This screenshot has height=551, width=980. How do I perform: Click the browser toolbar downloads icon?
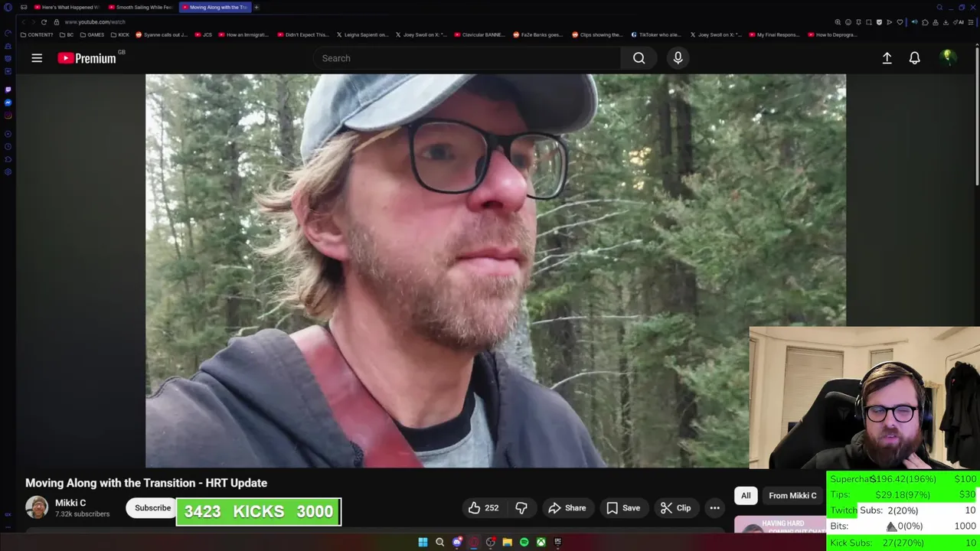(x=946, y=22)
